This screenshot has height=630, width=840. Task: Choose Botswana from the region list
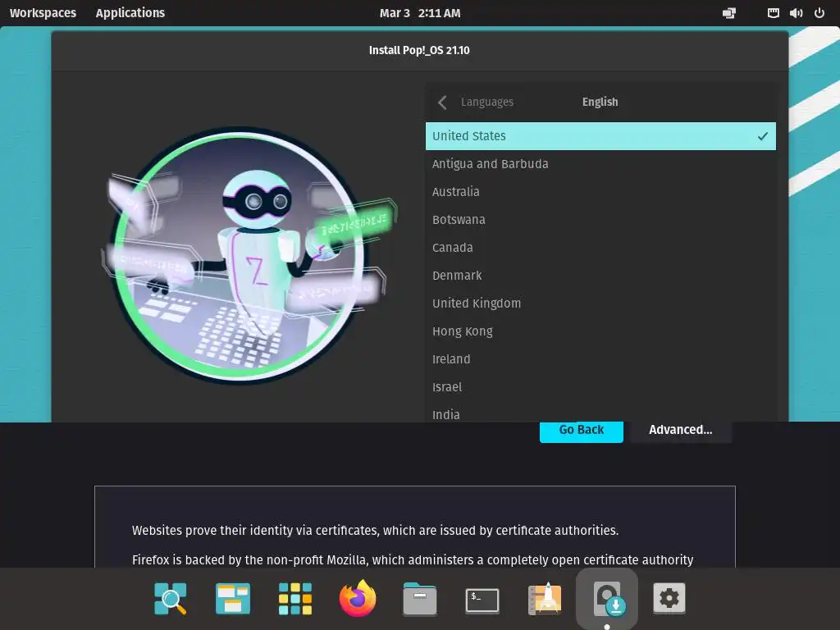[600, 220]
